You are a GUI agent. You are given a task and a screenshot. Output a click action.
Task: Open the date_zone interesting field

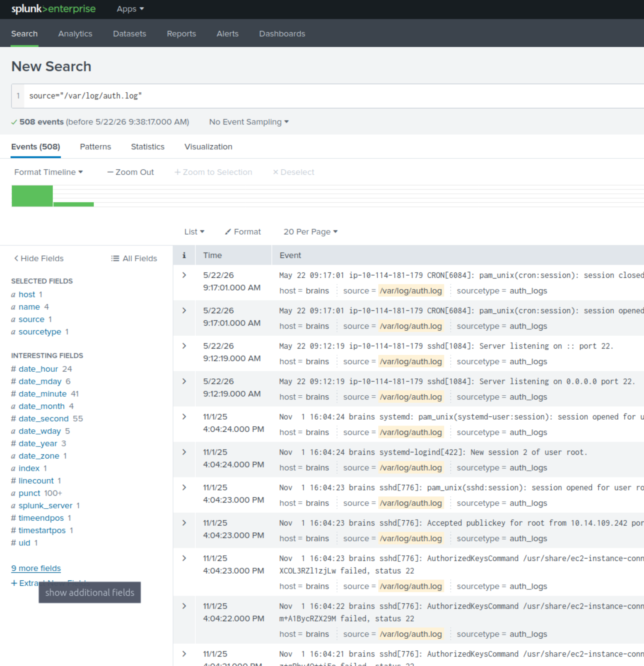coord(39,456)
